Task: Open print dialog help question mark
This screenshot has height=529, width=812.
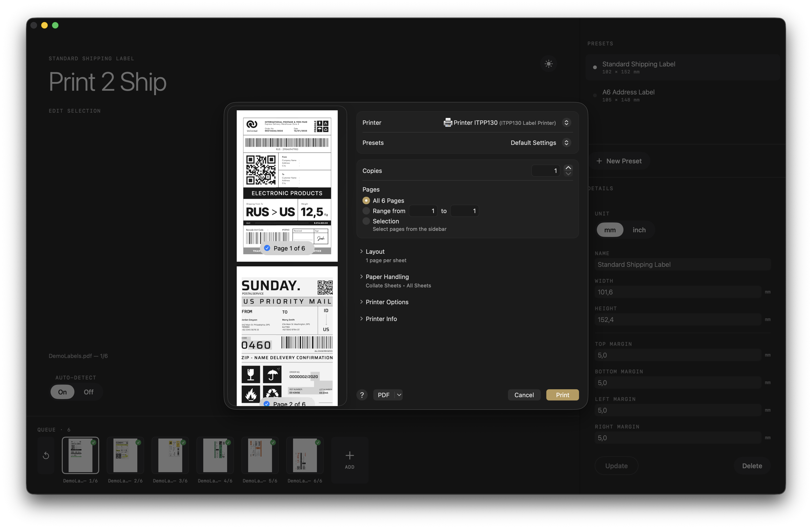Action: pos(362,395)
